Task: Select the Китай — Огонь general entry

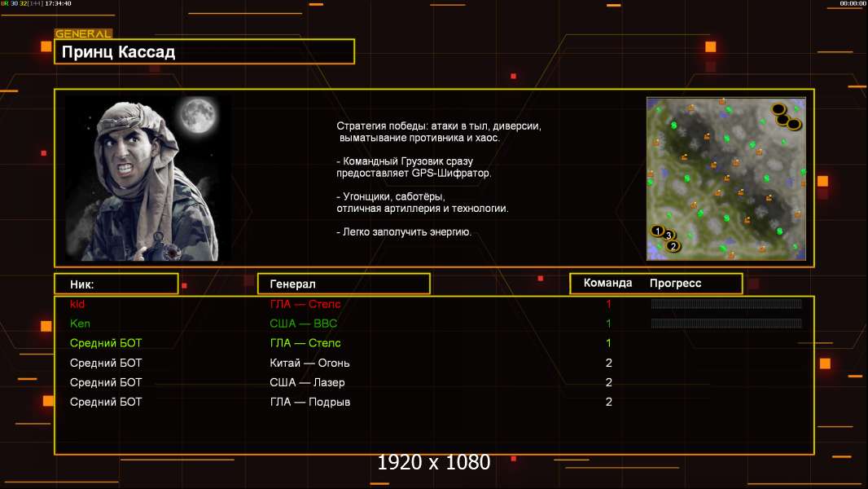Action: [309, 363]
